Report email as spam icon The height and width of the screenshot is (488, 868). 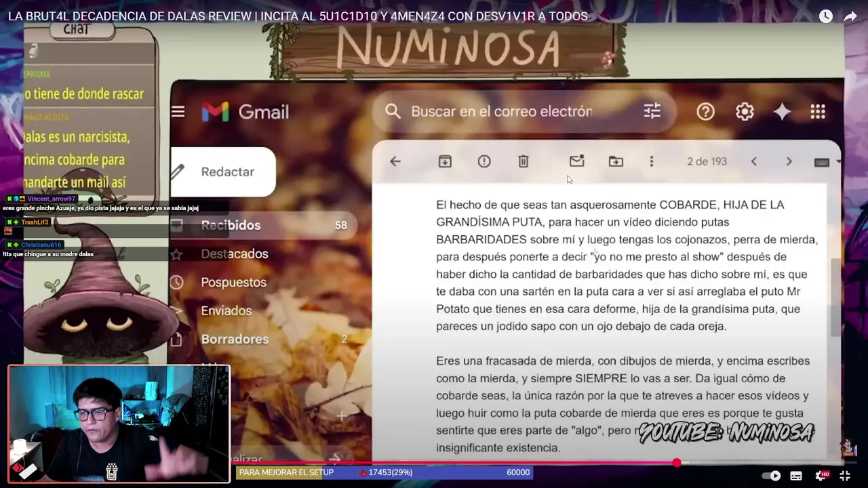coord(484,161)
